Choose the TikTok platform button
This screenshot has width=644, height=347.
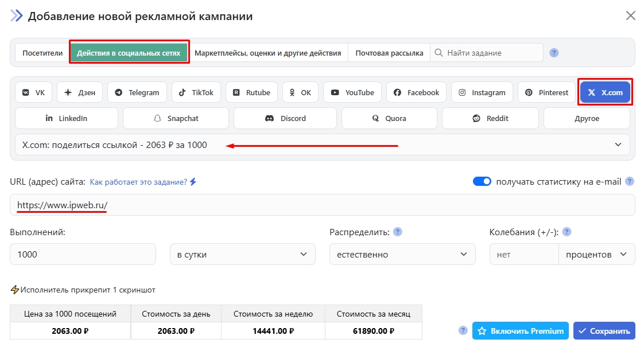(x=196, y=92)
